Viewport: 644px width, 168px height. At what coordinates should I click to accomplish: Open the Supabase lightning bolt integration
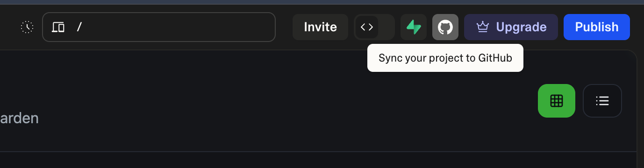point(414,27)
